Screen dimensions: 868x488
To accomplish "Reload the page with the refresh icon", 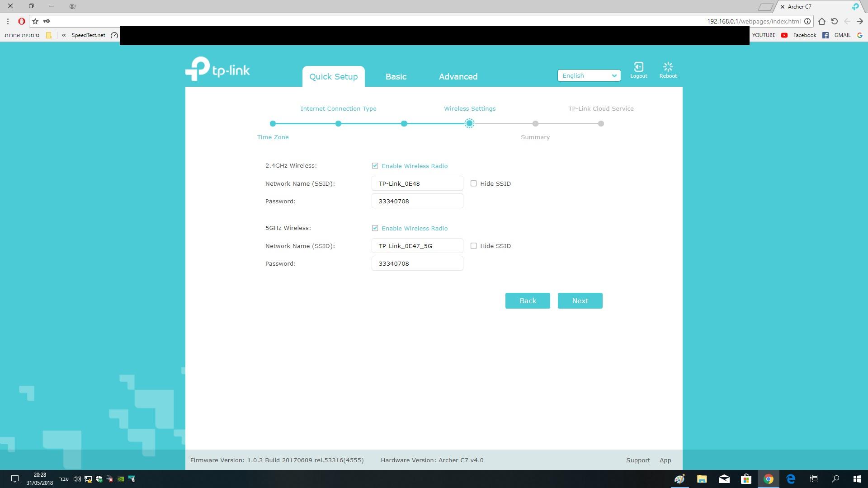I will [x=835, y=21].
